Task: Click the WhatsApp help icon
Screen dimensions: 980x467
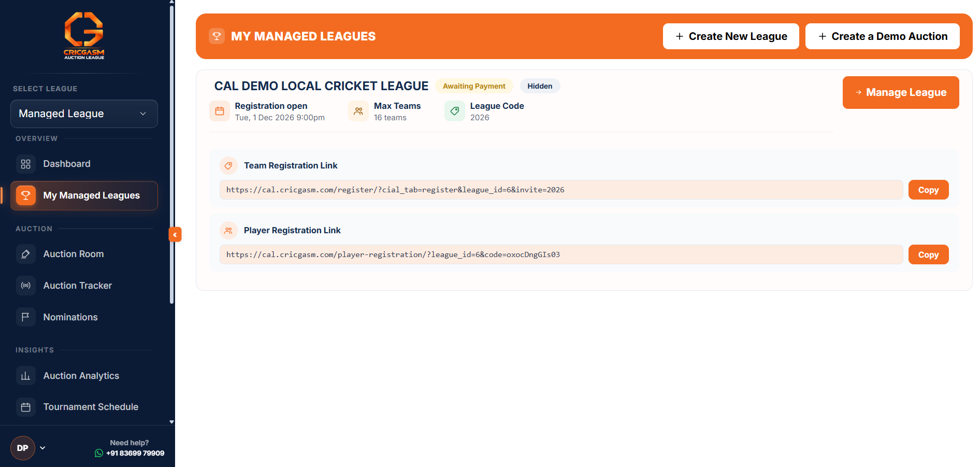Action: click(99, 453)
